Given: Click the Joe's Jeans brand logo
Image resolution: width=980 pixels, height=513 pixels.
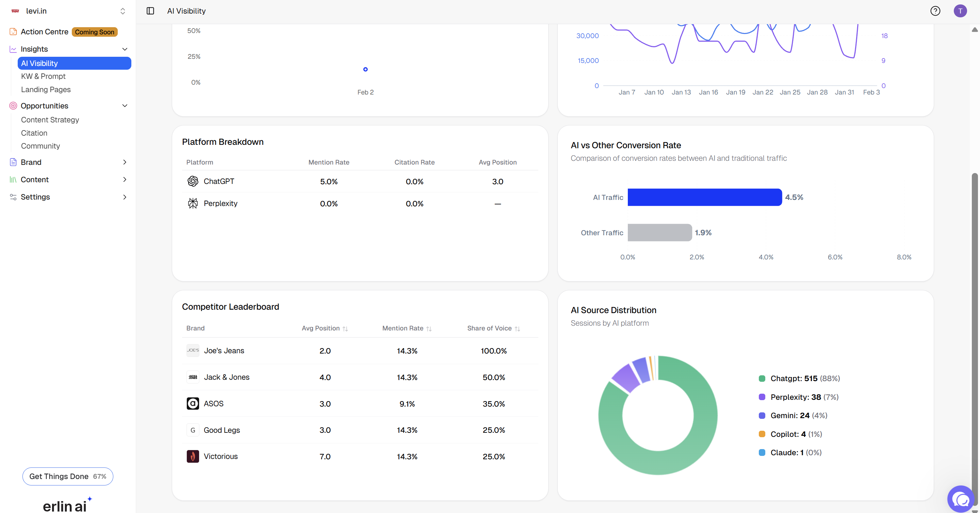Looking at the screenshot, I should tap(193, 350).
